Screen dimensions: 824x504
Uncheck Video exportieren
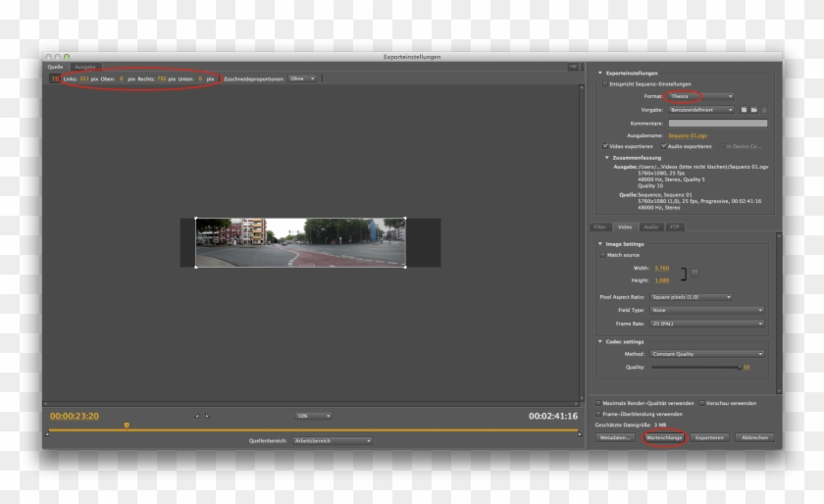click(x=605, y=146)
